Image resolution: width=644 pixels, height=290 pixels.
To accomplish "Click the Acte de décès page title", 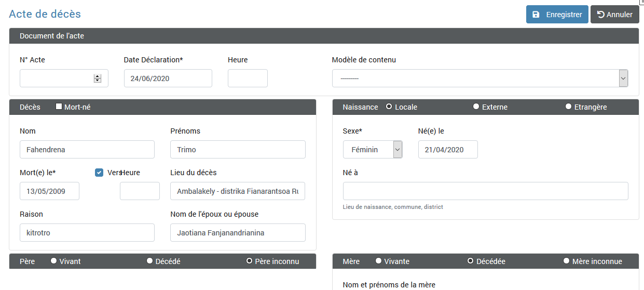I will tap(45, 14).
